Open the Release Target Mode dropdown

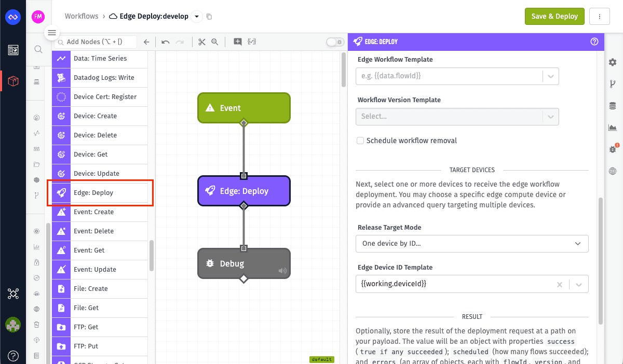pyautogui.click(x=472, y=243)
